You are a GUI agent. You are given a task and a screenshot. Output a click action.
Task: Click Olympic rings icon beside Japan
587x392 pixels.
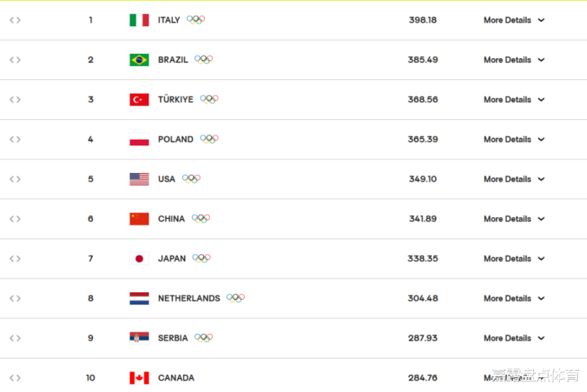click(x=202, y=258)
